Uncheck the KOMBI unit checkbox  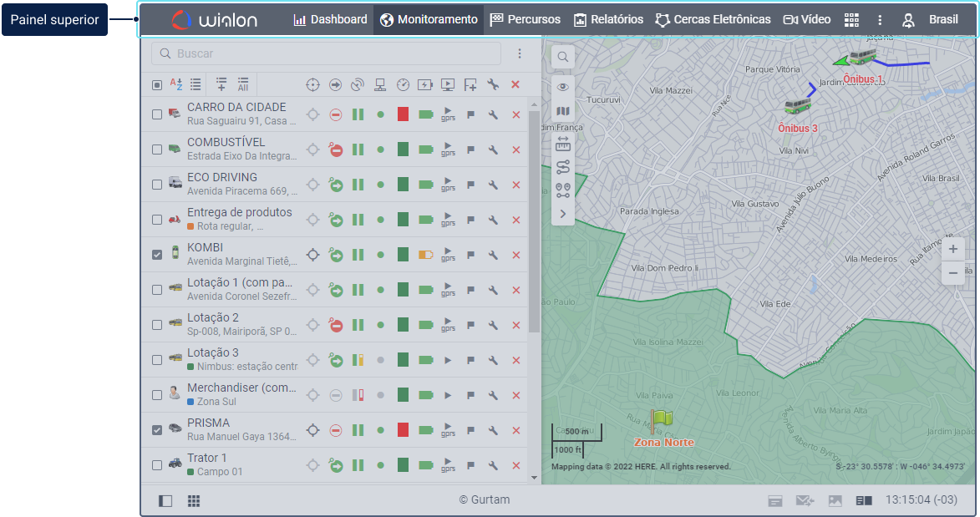[x=157, y=255]
